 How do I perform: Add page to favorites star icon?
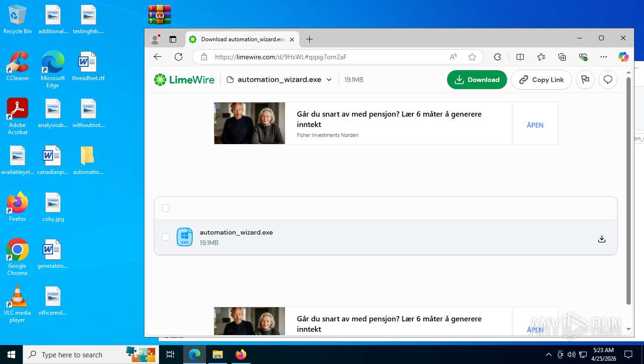pos(472,57)
